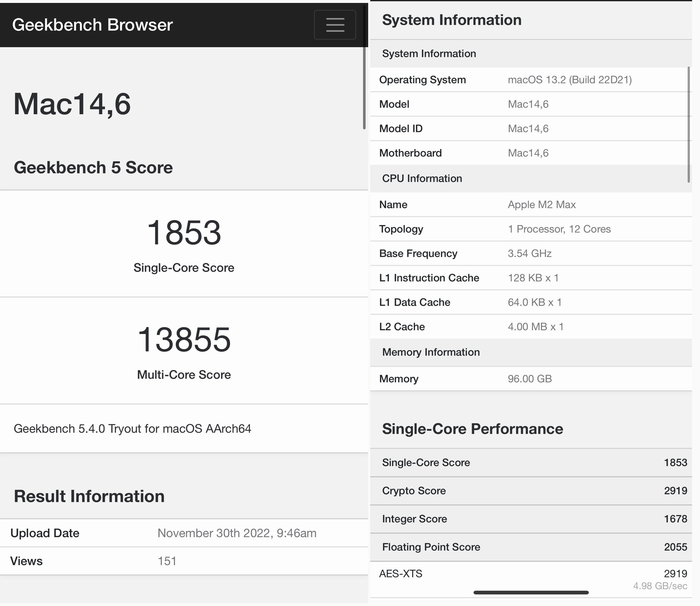This screenshot has height=606, width=700.
Task: Click the Geekbench 5 Score heading
Action: tap(93, 167)
